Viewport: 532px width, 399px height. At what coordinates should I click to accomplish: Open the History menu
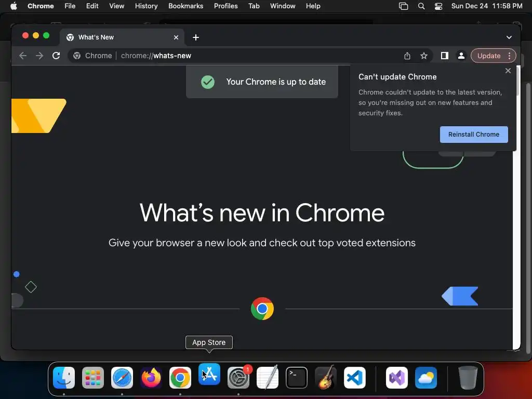coord(146,6)
